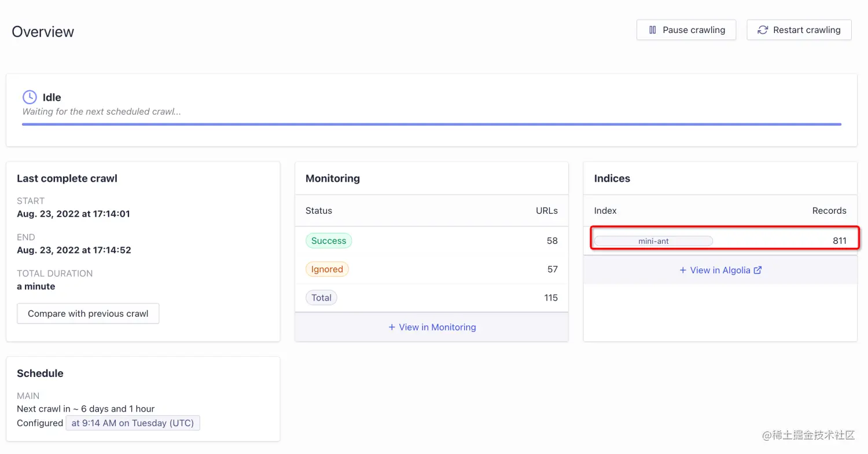
Task: Open the View in Monitoring link
Action: click(432, 327)
